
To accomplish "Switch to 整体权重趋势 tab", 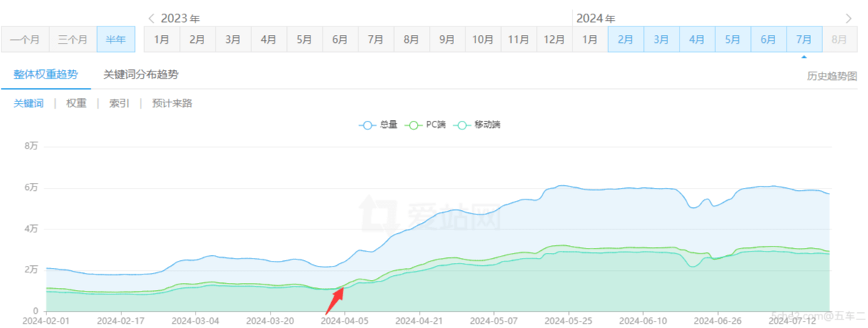I will point(46,74).
